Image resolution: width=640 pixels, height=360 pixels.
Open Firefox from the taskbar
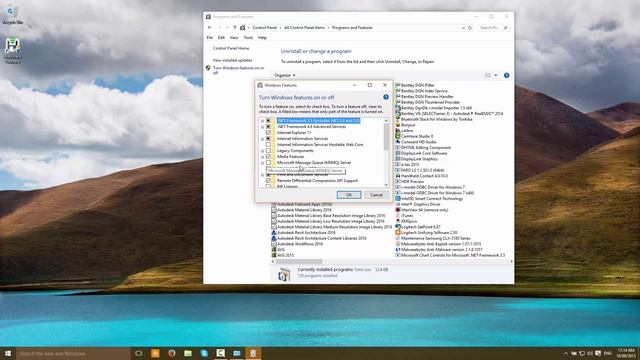pos(171,353)
